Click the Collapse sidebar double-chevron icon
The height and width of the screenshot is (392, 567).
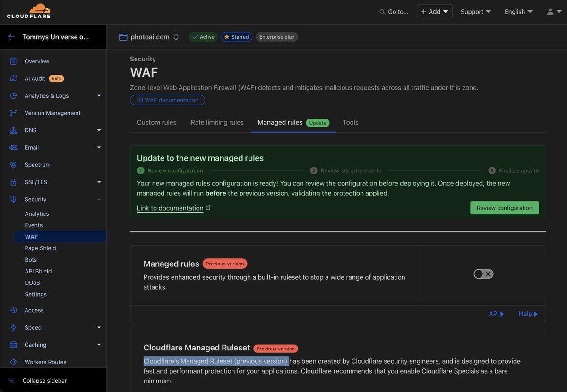tap(12, 381)
